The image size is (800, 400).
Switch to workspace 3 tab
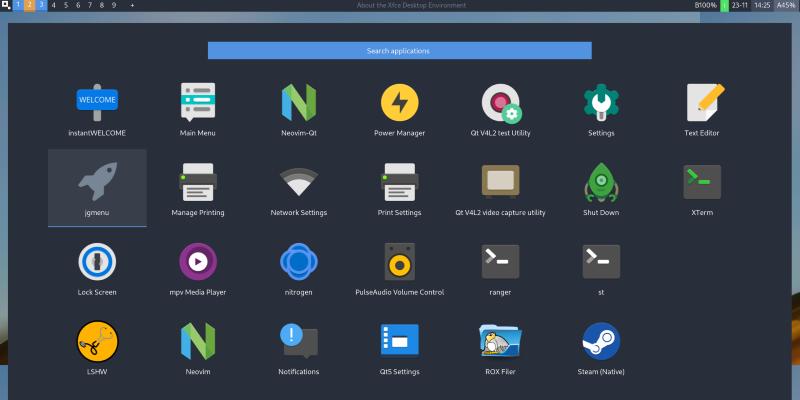[x=42, y=5]
